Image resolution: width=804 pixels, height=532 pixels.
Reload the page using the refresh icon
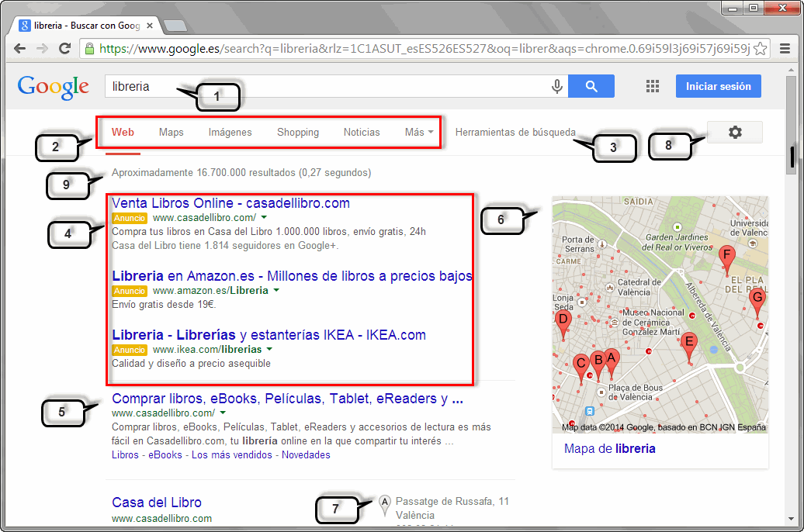coord(64,47)
